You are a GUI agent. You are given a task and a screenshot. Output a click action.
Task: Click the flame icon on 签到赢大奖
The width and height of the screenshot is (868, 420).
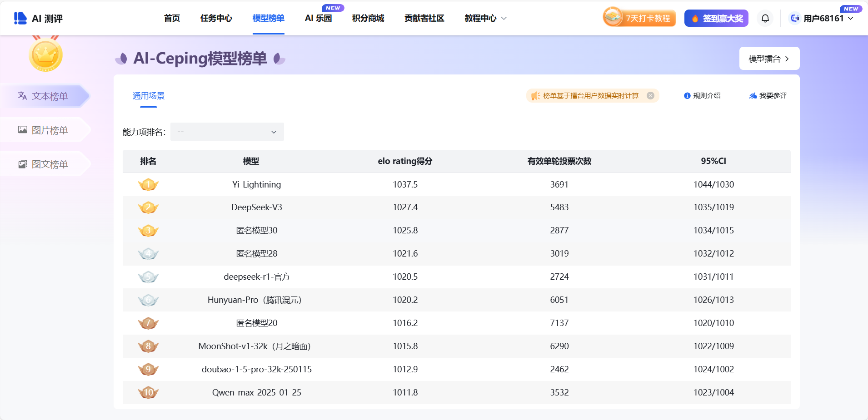click(695, 19)
